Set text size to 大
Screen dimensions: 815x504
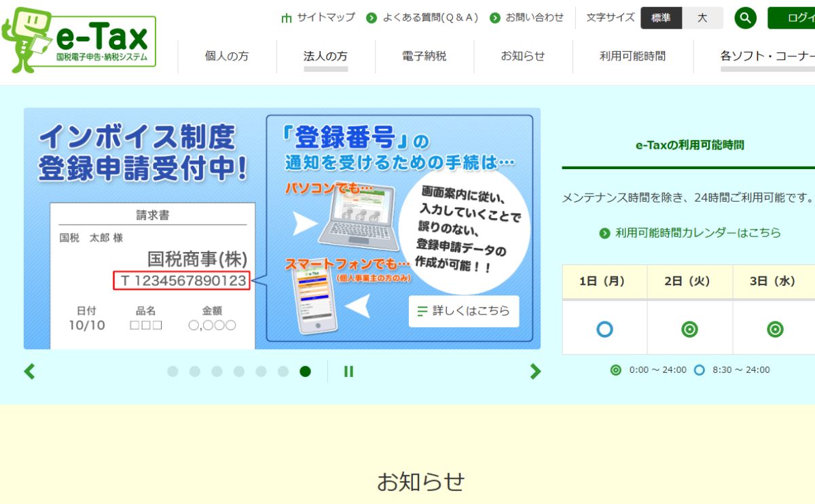pyautogui.click(x=702, y=18)
